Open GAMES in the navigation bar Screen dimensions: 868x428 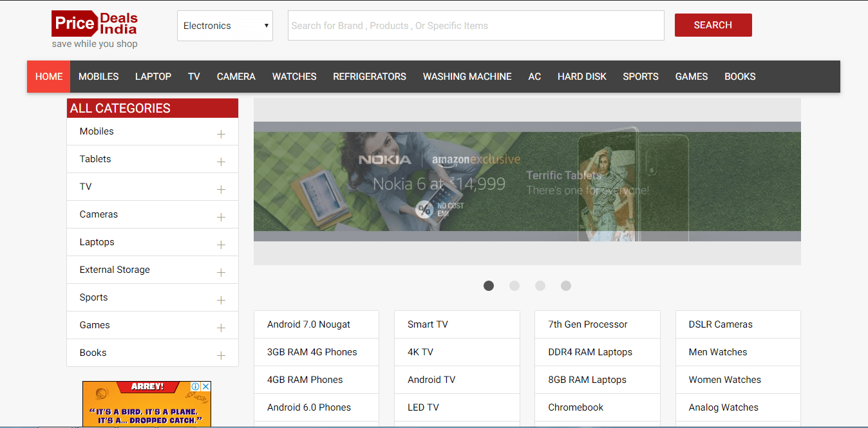coord(692,77)
